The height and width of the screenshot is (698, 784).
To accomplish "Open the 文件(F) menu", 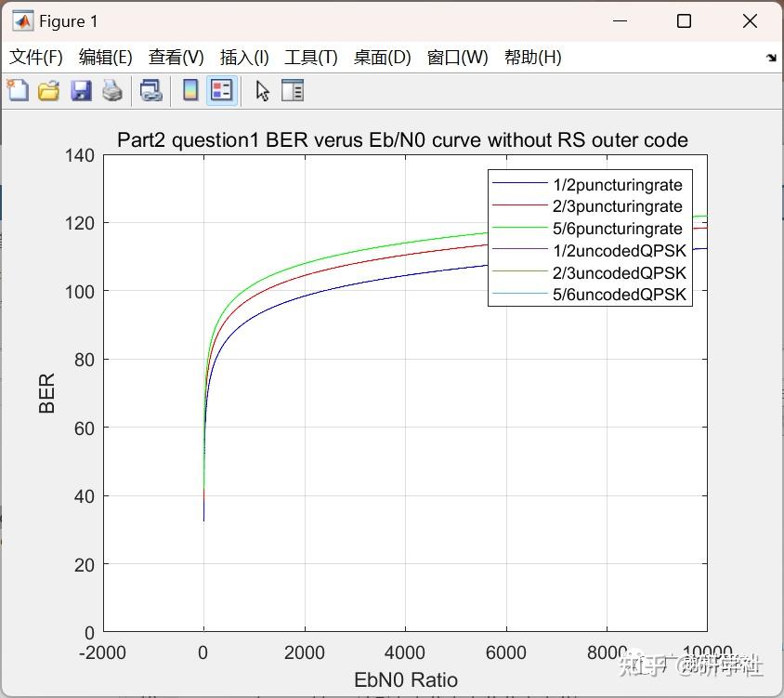I will 36,57.
